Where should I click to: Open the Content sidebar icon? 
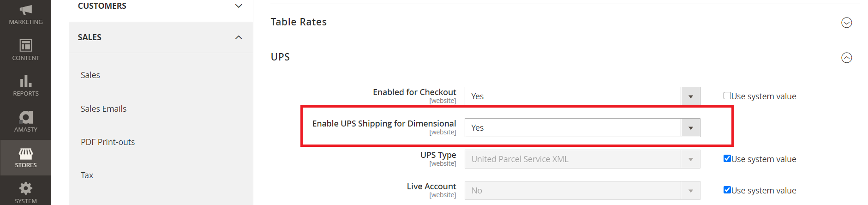pyautogui.click(x=26, y=45)
